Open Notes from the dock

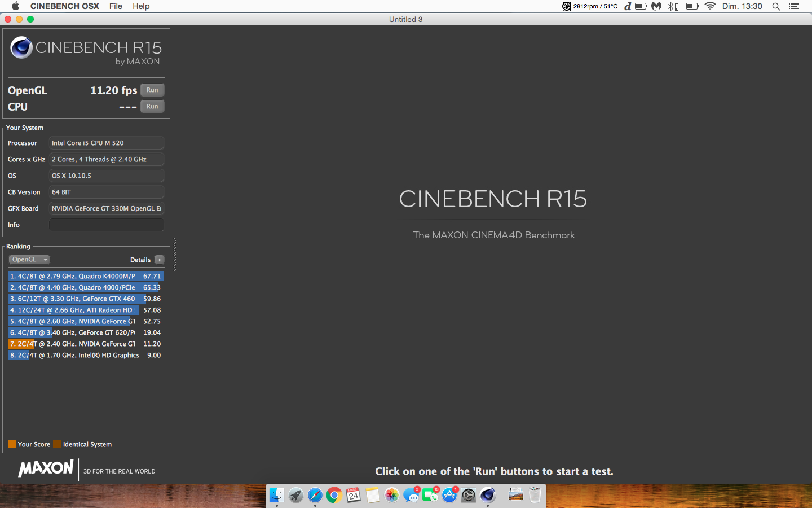(x=372, y=496)
